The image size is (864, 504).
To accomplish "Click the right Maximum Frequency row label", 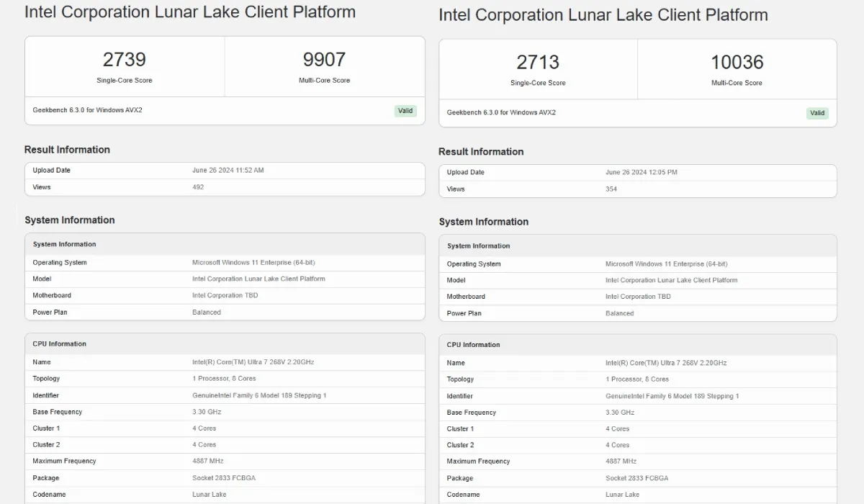I will click(x=478, y=462).
